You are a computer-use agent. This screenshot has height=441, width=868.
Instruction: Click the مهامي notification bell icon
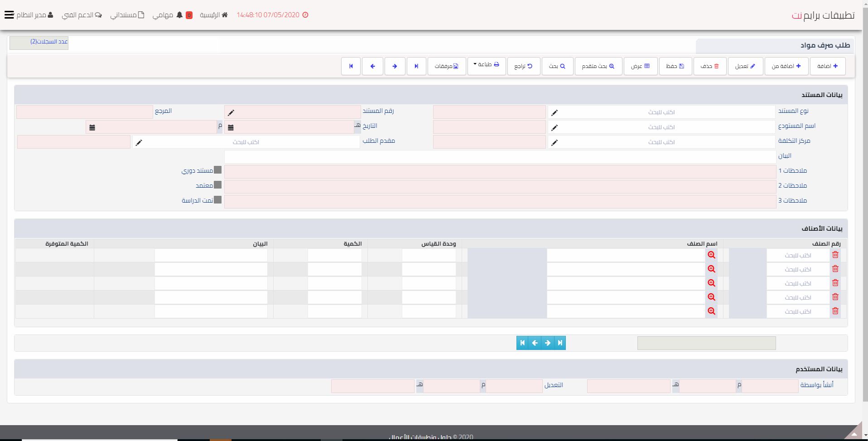coord(179,15)
